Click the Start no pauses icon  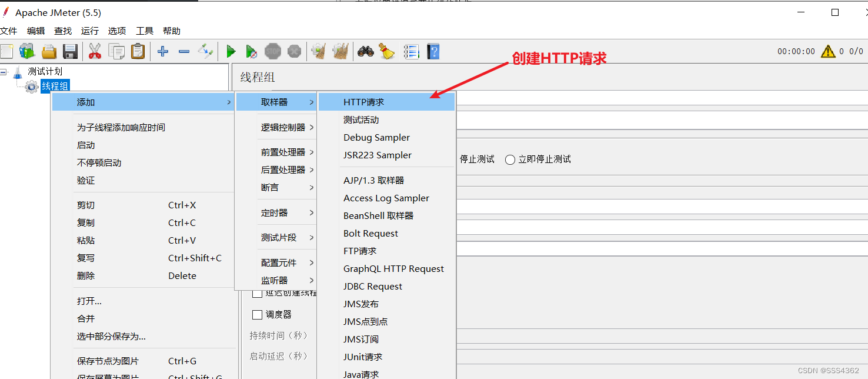click(251, 52)
